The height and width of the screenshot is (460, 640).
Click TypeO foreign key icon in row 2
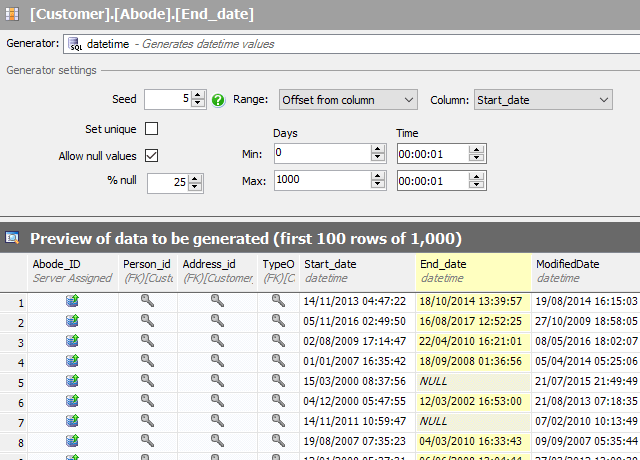click(x=278, y=321)
